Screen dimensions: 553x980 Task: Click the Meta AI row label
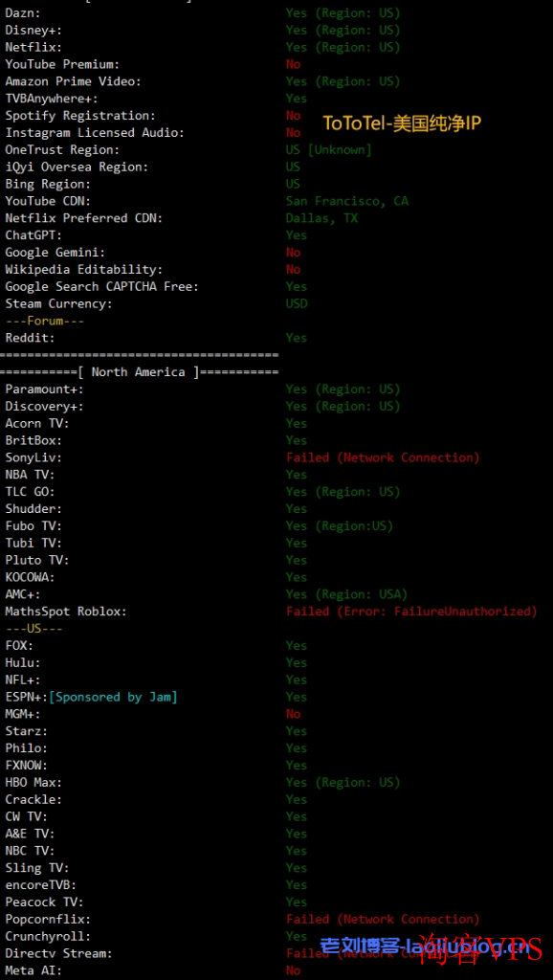click(33, 970)
